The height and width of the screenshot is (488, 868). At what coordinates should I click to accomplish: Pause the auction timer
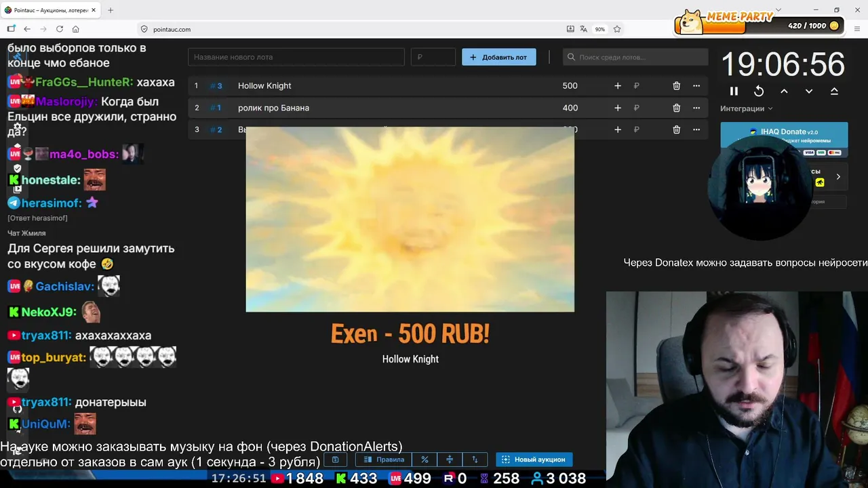pyautogui.click(x=734, y=91)
